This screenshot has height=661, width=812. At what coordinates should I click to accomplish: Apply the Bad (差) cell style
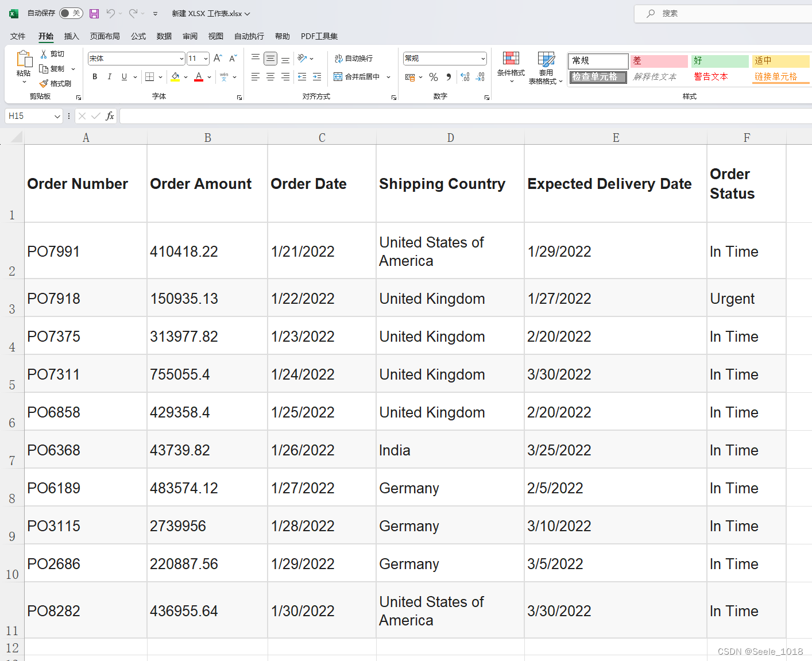coord(659,61)
